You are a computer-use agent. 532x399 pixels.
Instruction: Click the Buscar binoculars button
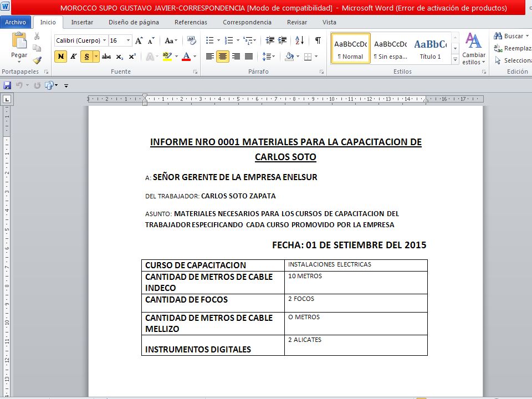[x=511, y=36]
